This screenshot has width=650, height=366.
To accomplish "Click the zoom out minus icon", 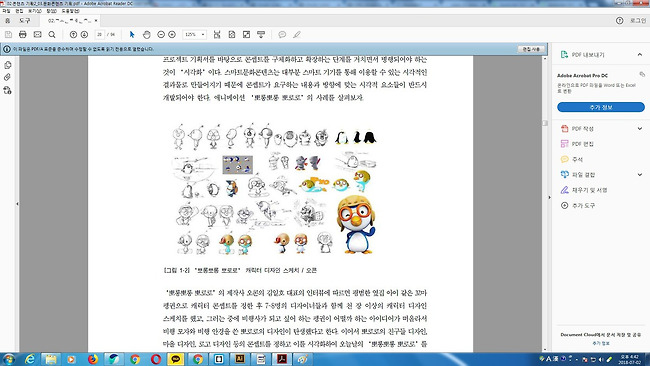I will click(x=161, y=34).
